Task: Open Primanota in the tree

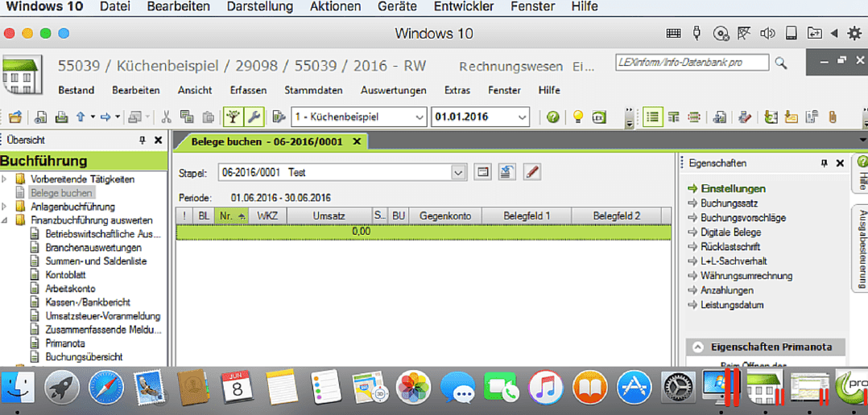Action: click(x=65, y=343)
